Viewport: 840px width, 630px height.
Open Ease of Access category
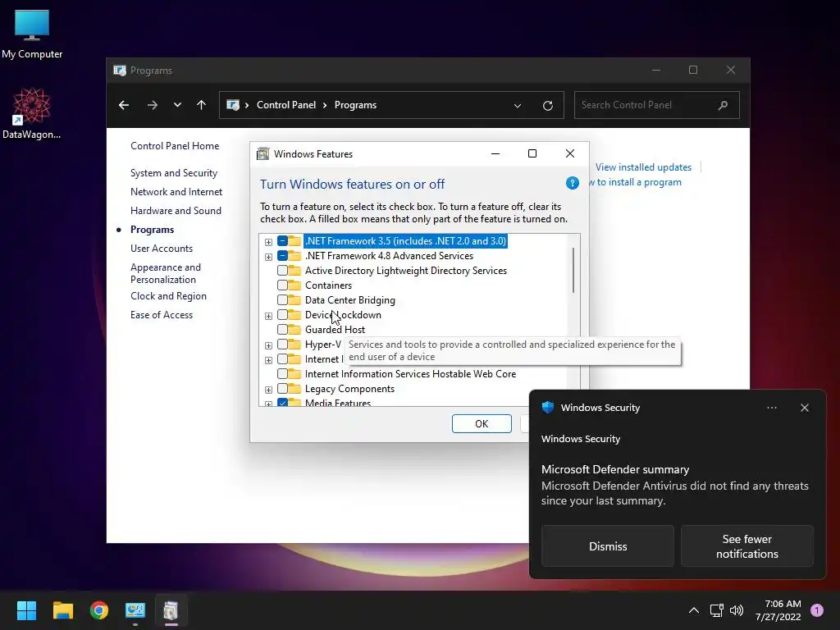click(162, 314)
